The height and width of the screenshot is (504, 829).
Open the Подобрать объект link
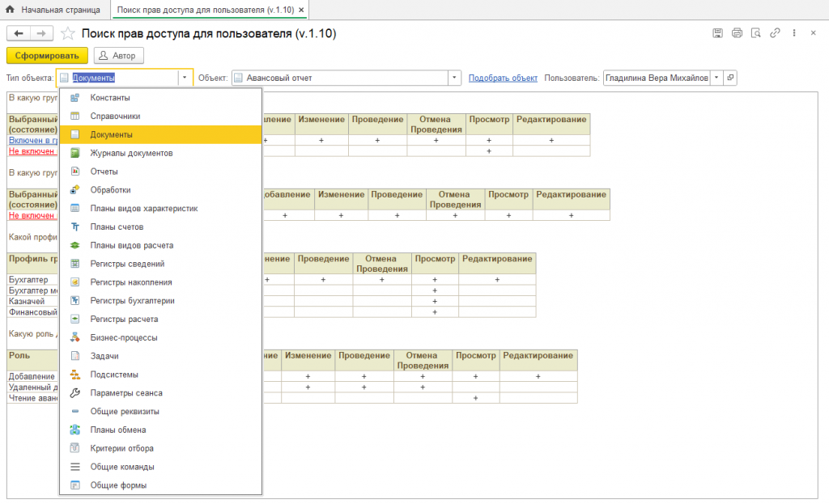[x=503, y=78]
